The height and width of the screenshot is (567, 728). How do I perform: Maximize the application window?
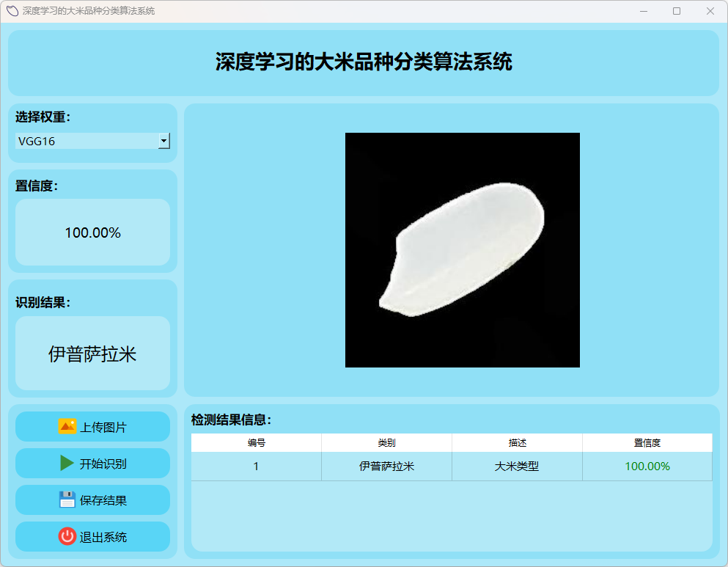676,11
